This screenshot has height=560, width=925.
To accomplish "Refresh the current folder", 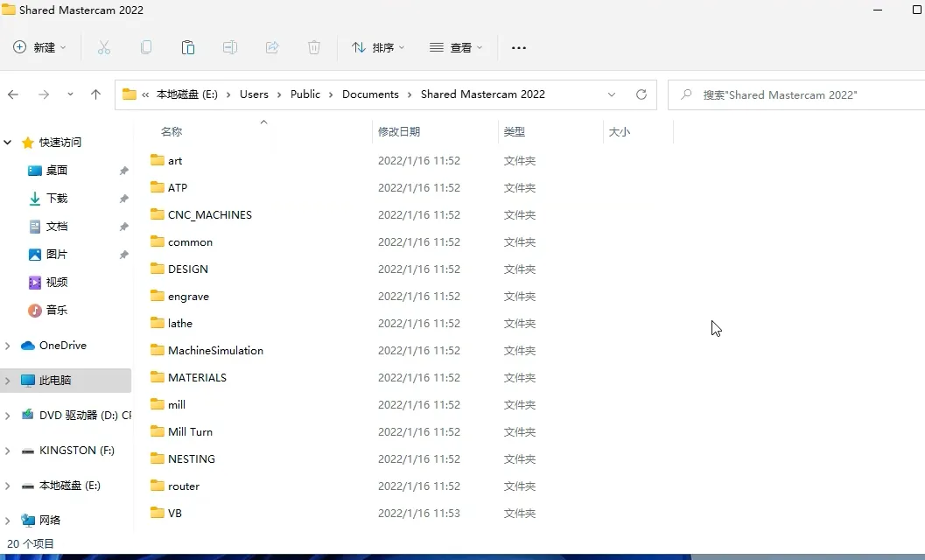I will point(641,94).
